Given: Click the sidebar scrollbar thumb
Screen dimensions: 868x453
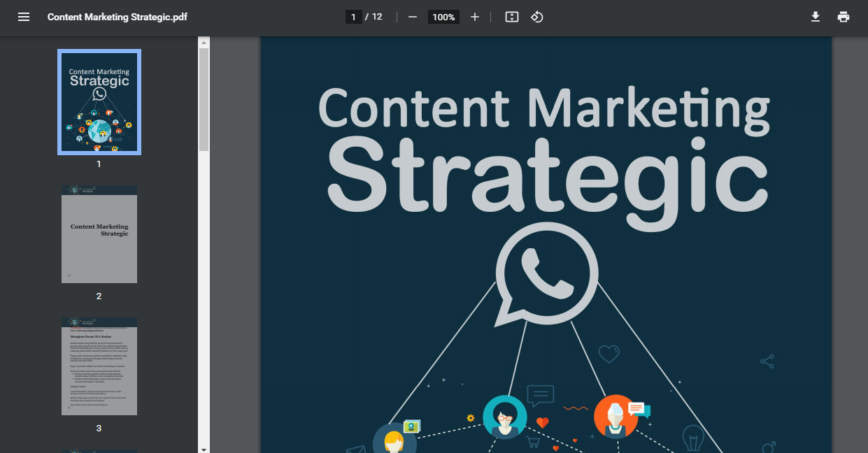Looking at the screenshot, I should (204, 100).
